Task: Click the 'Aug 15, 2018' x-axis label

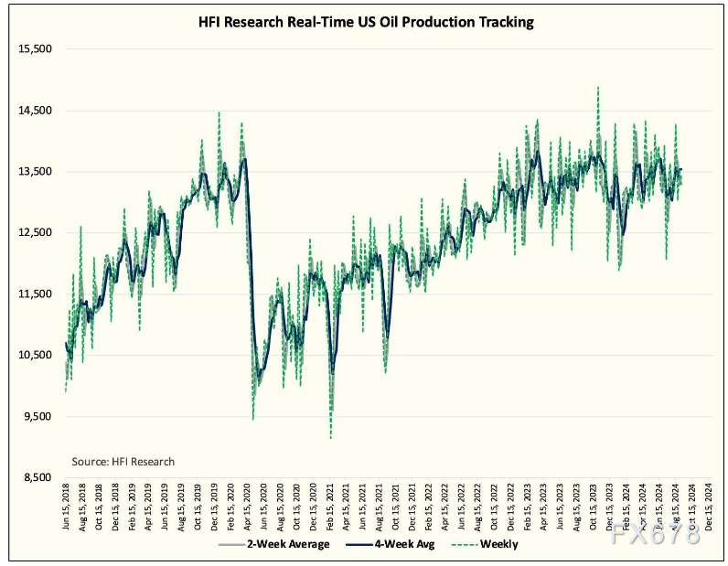Action: click(x=82, y=507)
